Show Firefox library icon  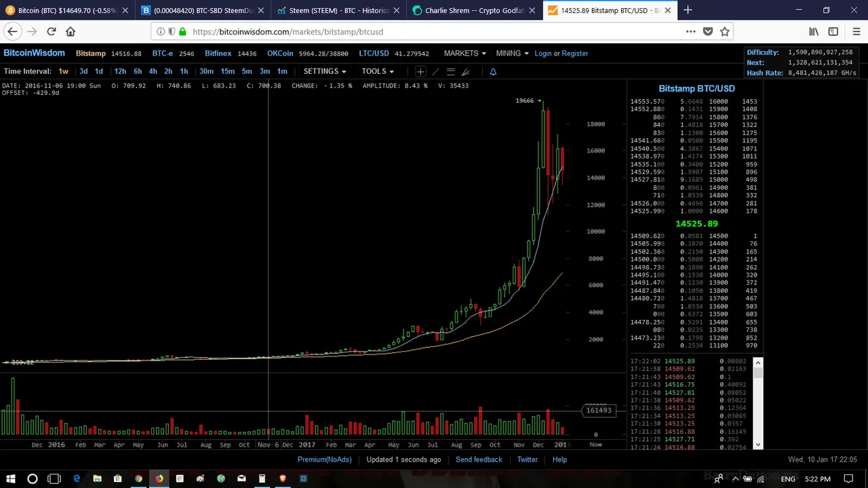point(814,31)
